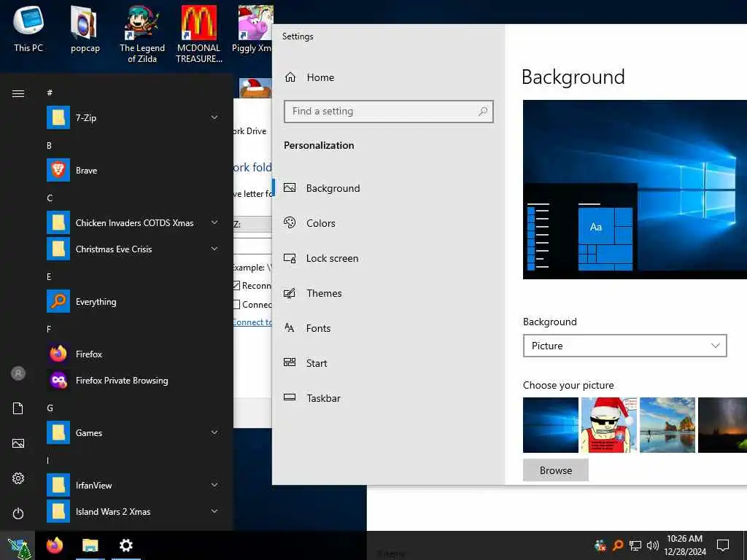Screen dimensions: 747x560
Task: Click the Everything tray icon
Action: point(617,545)
